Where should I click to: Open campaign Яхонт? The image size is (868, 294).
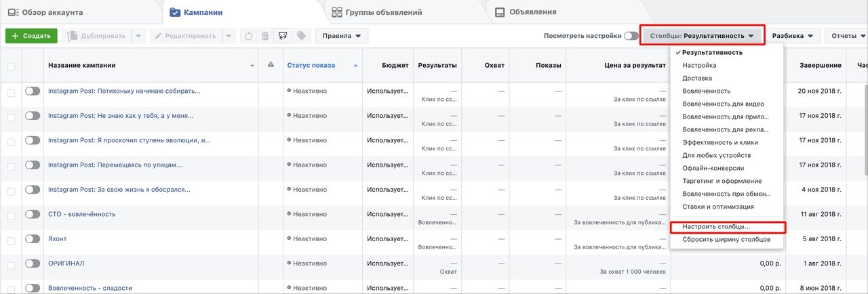[x=58, y=238]
